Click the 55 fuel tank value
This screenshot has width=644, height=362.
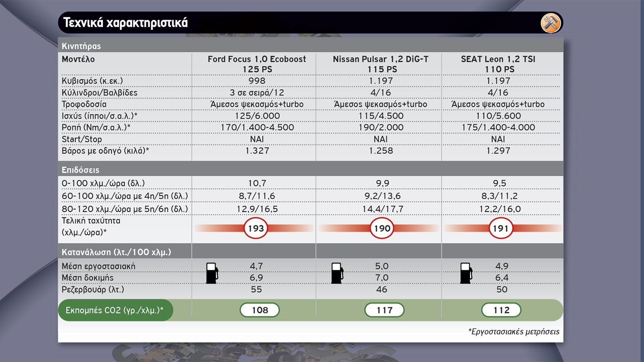click(256, 290)
